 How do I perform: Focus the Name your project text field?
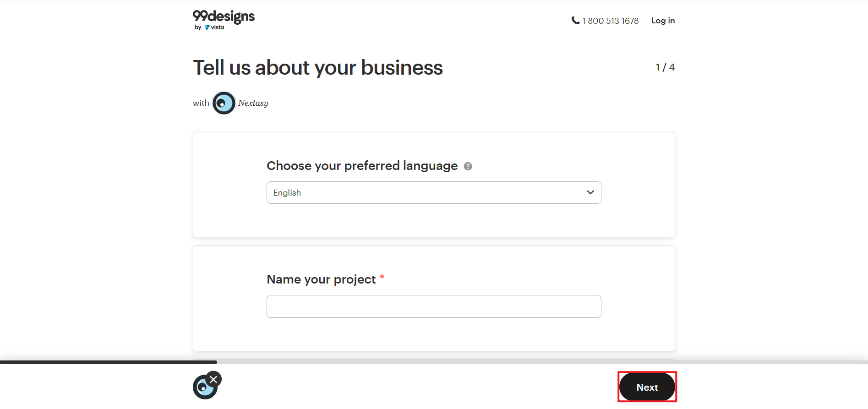pyautogui.click(x=433, y=306)
